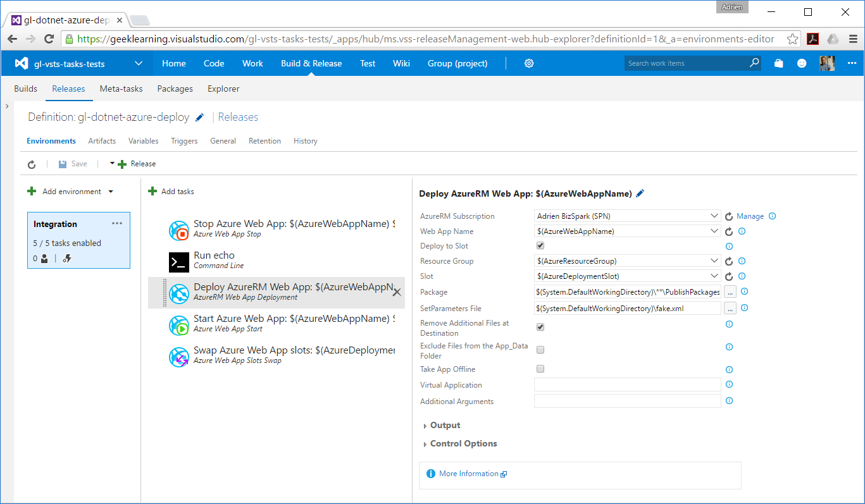
Task: Remove the Deploy AzureRM Web App task
Action: click(x=397, y=292)
